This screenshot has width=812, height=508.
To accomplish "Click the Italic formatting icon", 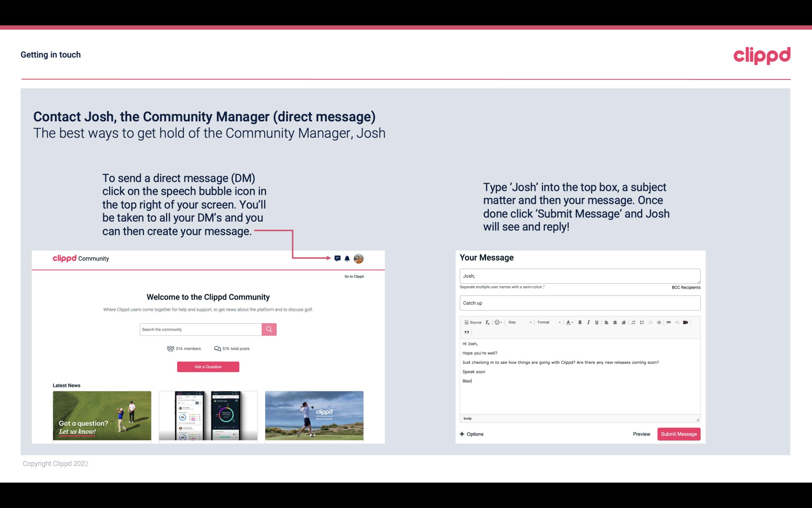I will point(589,323).
